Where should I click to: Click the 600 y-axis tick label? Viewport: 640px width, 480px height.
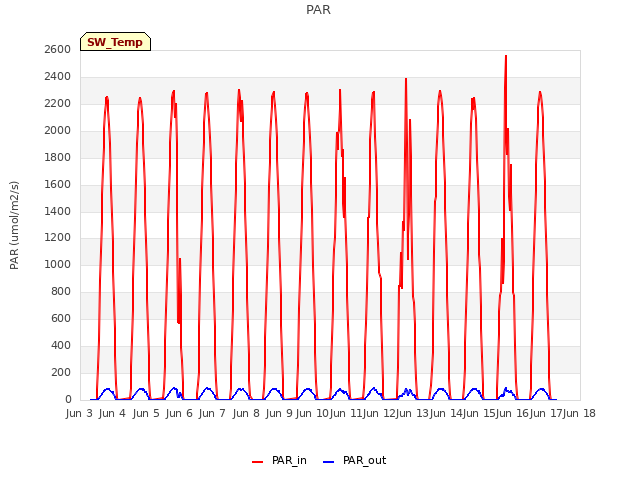click(61, 318)
